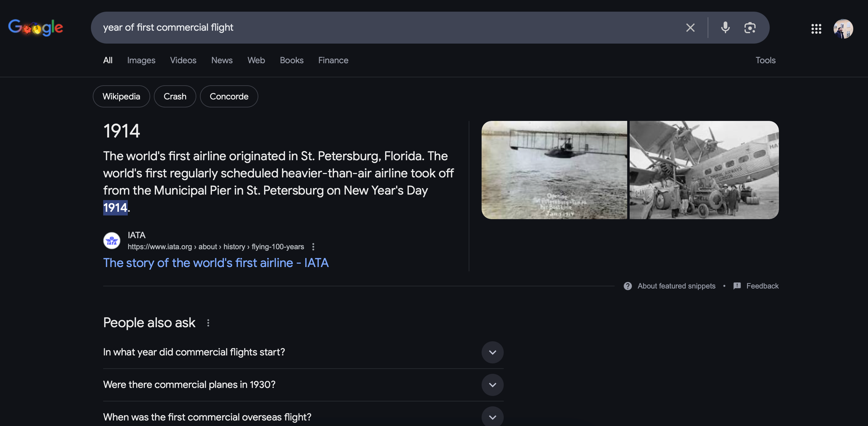Click the historical seaplane thumbnail image
This screenshot has height=426, width=868.
point(554,170)
